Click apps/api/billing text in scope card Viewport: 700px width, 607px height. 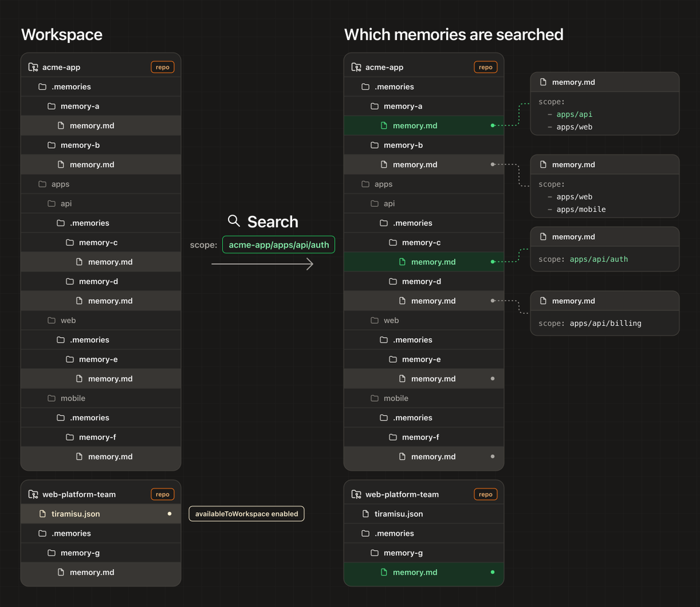pyautogui.click(x=605, y=323)
